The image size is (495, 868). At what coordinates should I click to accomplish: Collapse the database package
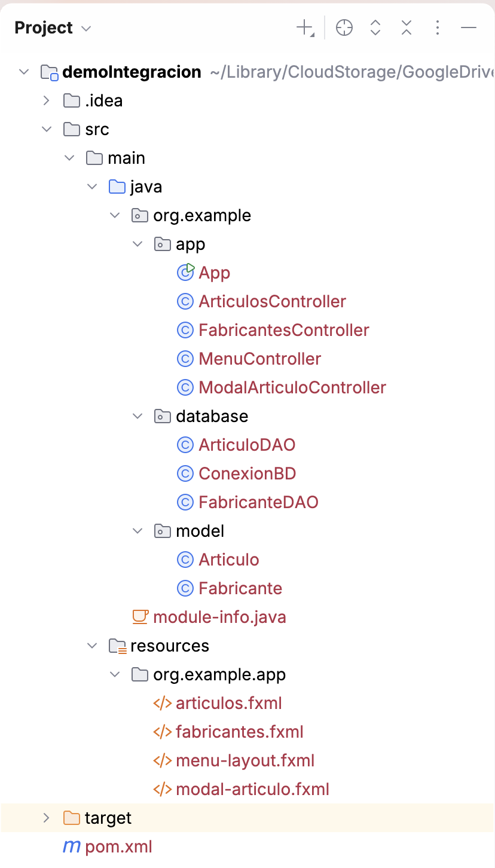137,416
